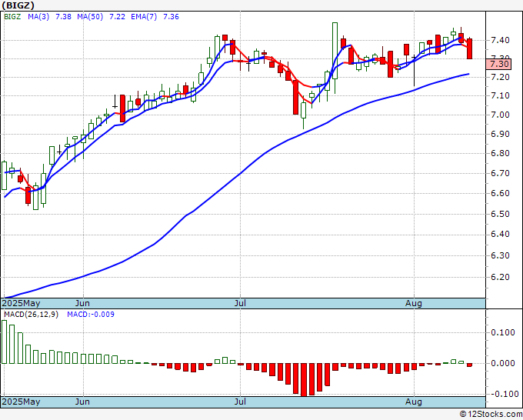The image size is (523, 420).
Task: Click the 7.20 price axis label
Action: pos(500,77)
